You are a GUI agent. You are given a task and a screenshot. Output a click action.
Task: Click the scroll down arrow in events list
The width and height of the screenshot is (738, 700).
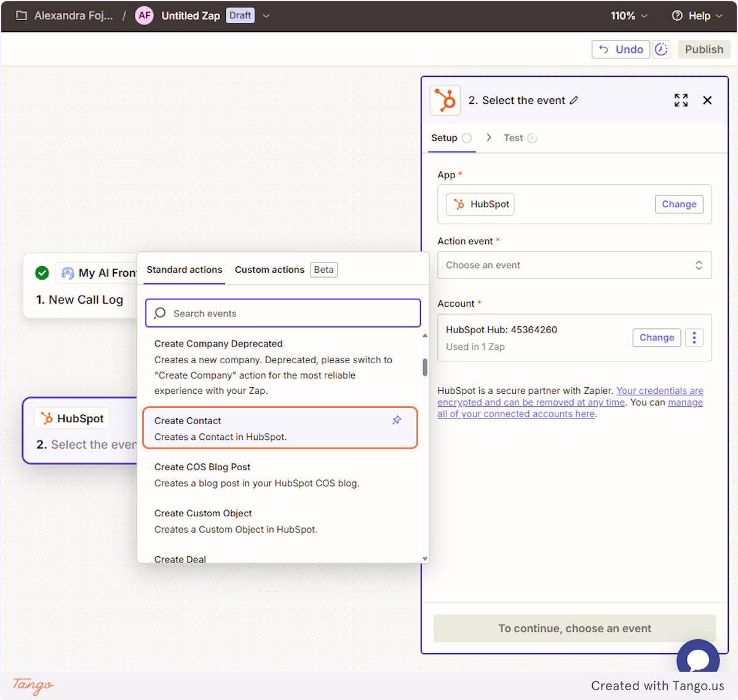coord(425,559)
